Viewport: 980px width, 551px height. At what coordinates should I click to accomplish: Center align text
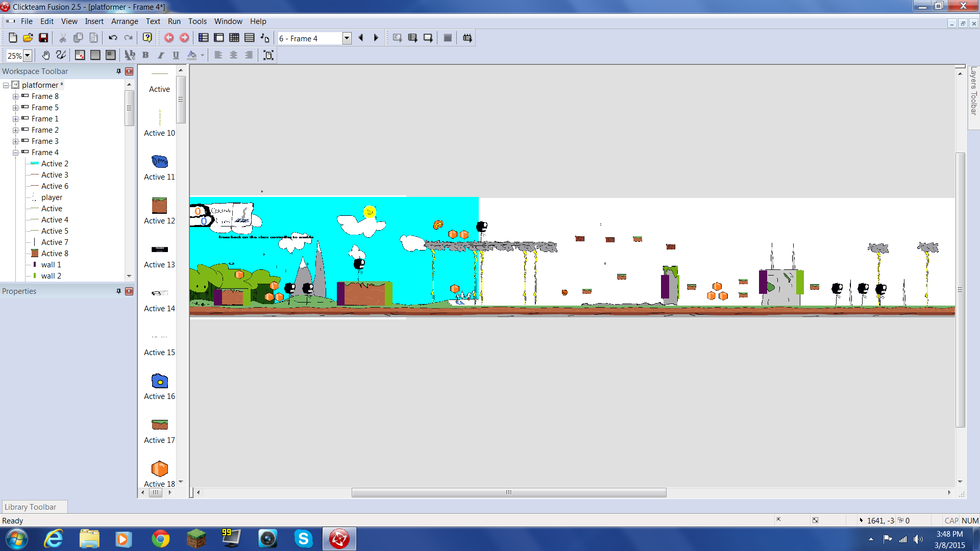point(233,55)
